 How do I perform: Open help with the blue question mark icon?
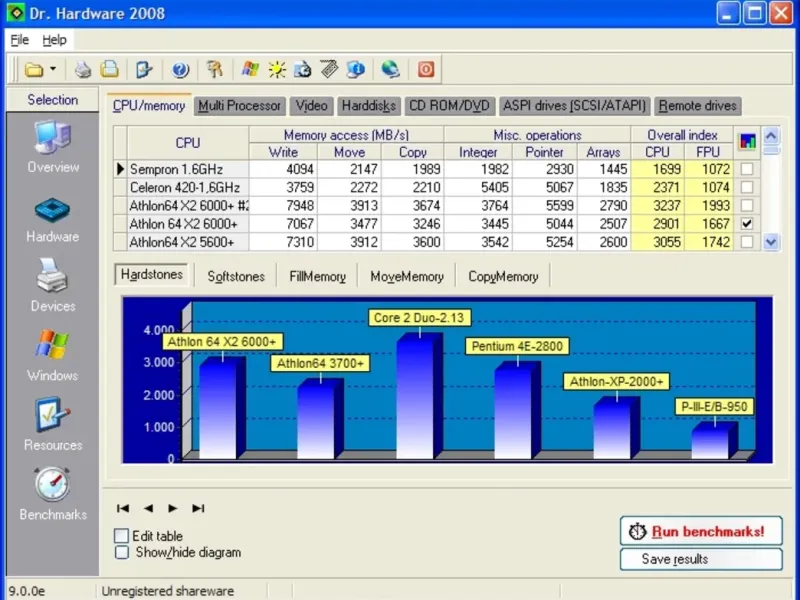tap(180, 69)
